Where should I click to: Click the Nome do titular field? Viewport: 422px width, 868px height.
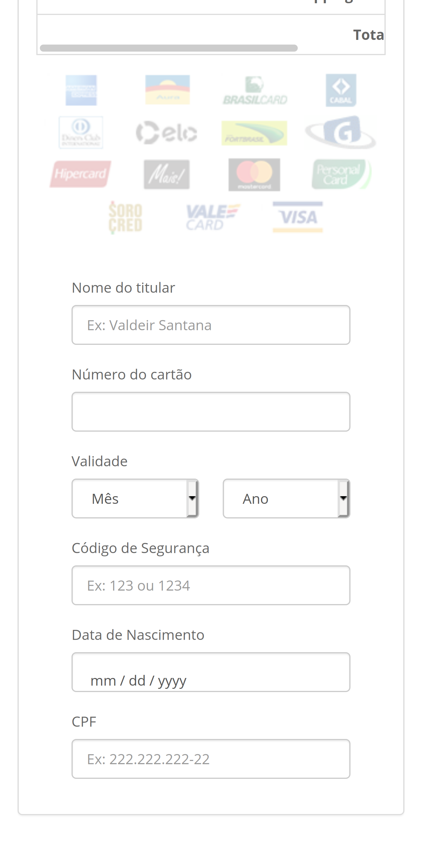(x=211, y=325)
